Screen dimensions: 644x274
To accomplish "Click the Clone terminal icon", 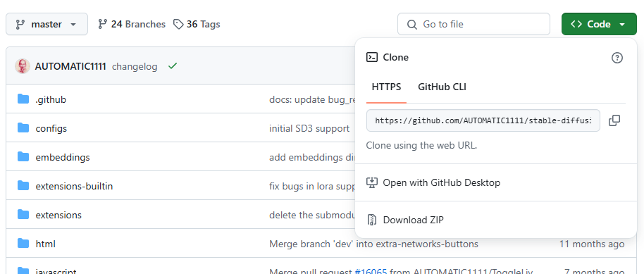I will [372, 57].
